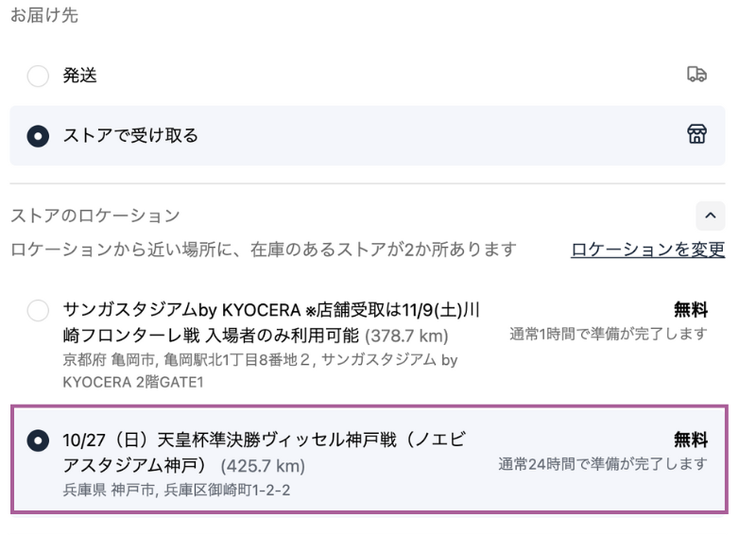Click the ストアのロケーション heading
The height and width of the screenshot is (535, 756).
point(95,216)
